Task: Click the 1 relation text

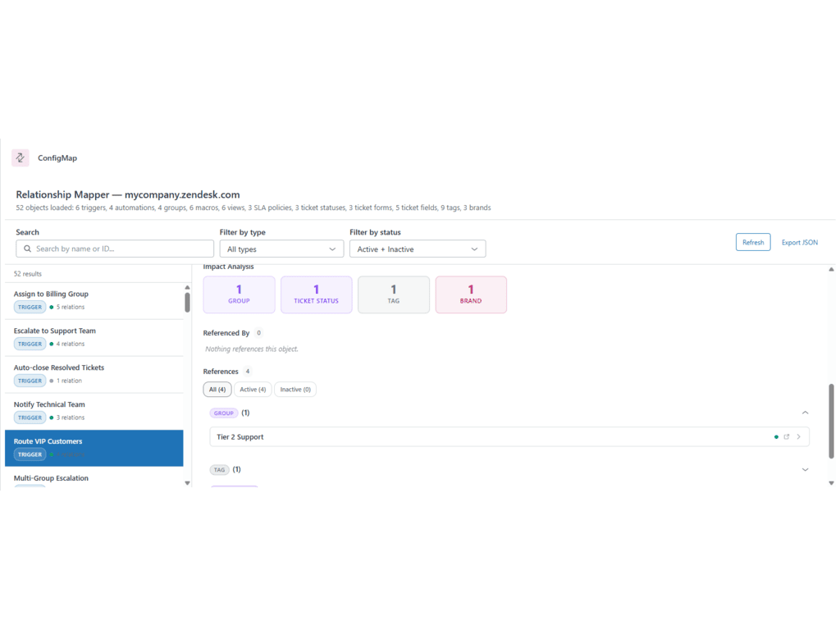Action: point(69,381)
